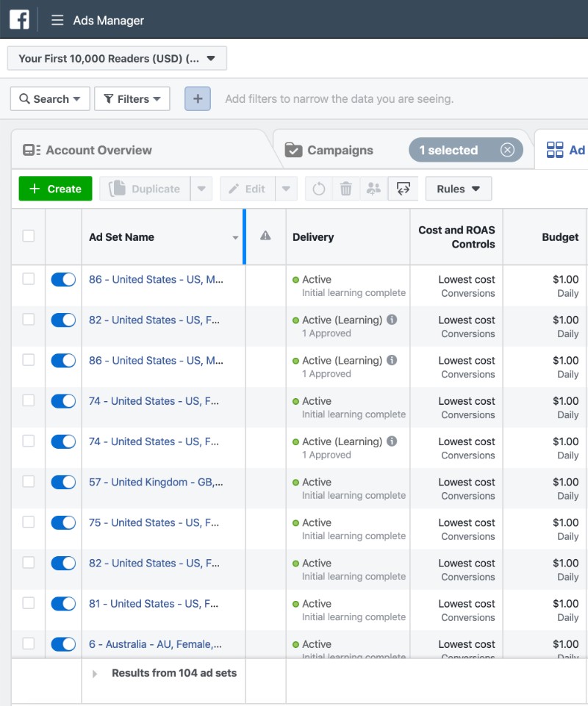The height and width of the screenshot is (706, 588).
Task: Turn off the 57 - United Kingdom ad set
Action: (x=63, y=482)
